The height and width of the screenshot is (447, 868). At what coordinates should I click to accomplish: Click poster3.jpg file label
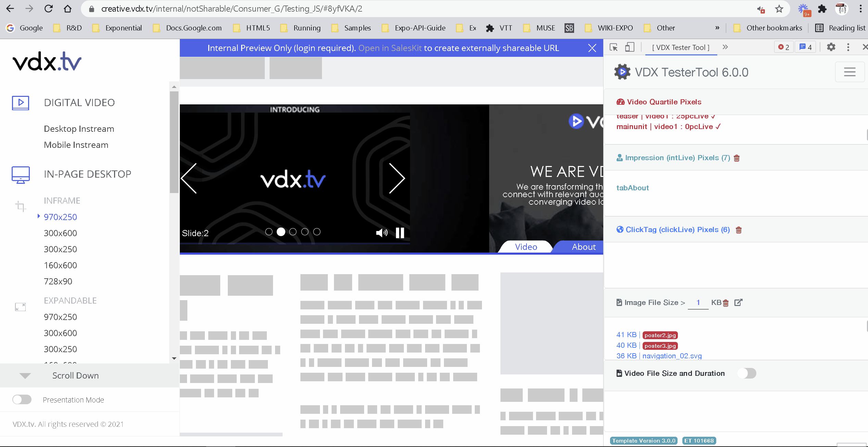coord(660,346)
